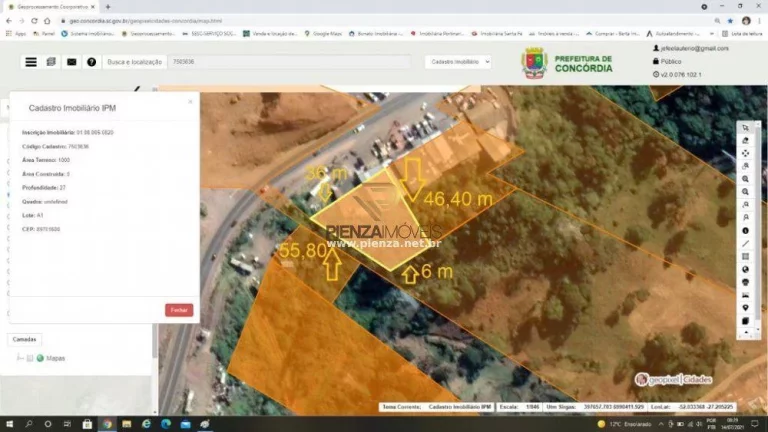
Task: Toggle the Mapas layer checkbox
Action: click(x=30, y=358)
